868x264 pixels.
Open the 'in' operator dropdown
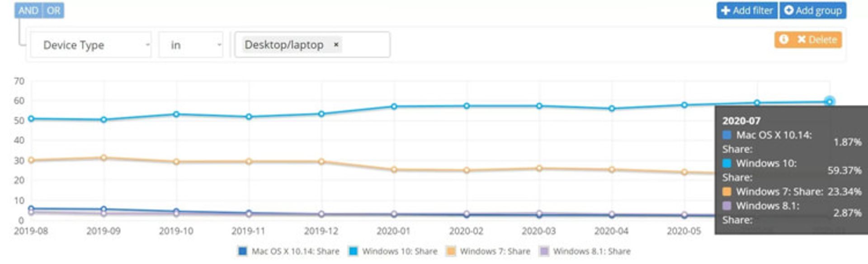point(191,45)
